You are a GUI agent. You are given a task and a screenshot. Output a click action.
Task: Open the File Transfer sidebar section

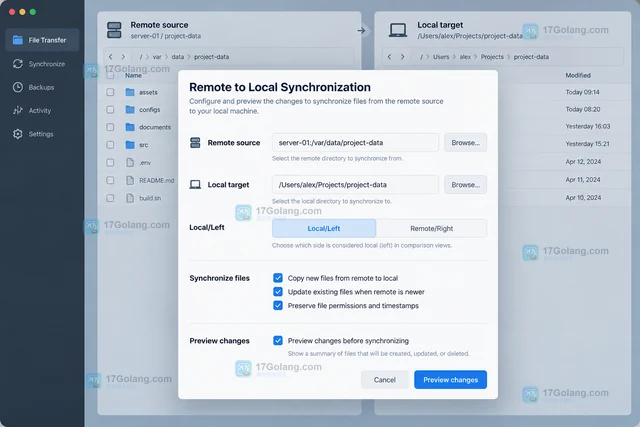click(x=42, y=40)
